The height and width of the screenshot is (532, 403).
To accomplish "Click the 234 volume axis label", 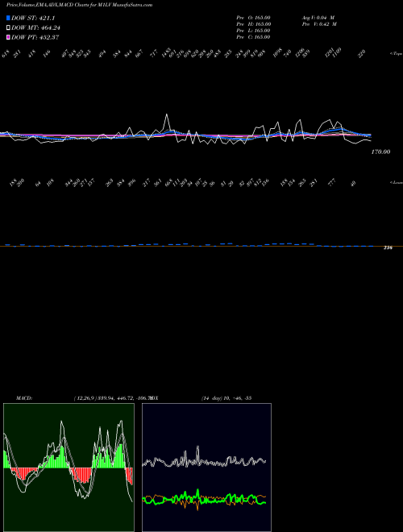I will coord(388,248).
